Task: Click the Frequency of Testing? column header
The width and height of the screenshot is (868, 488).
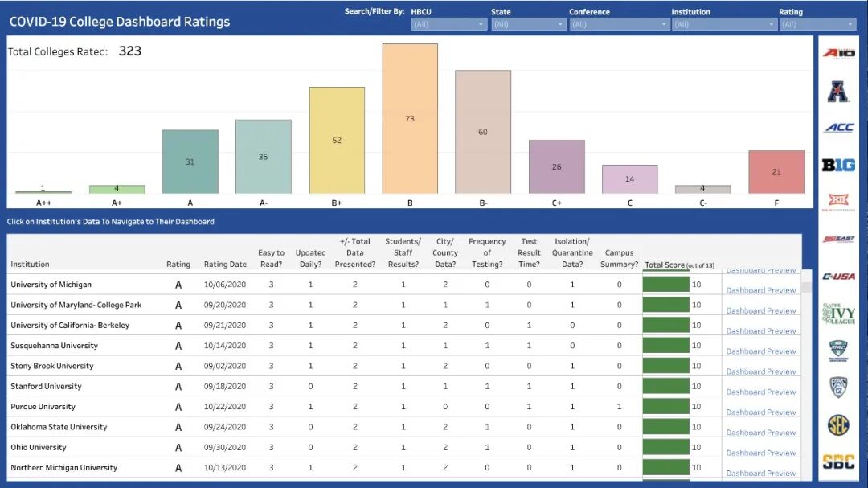Action: (x=487, y=252)
